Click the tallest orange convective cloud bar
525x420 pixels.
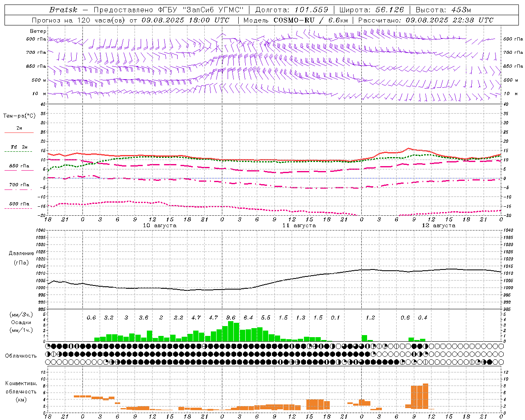tap(425, 396)
